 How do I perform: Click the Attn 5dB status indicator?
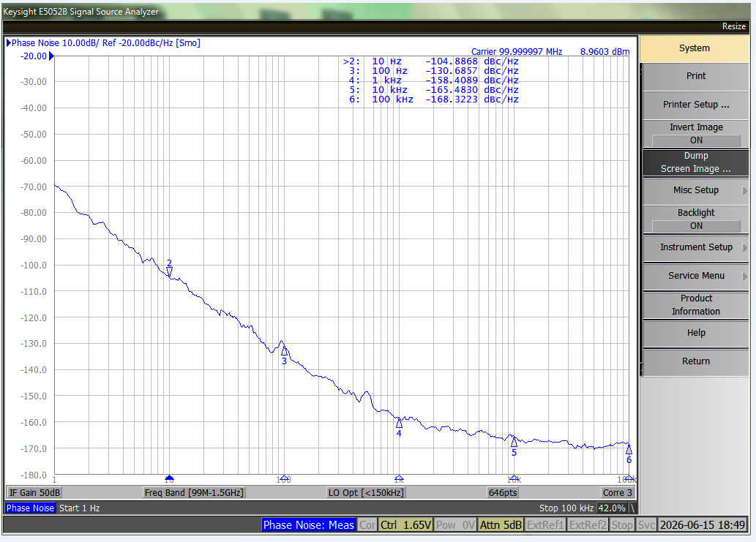[x=501, y=524]
